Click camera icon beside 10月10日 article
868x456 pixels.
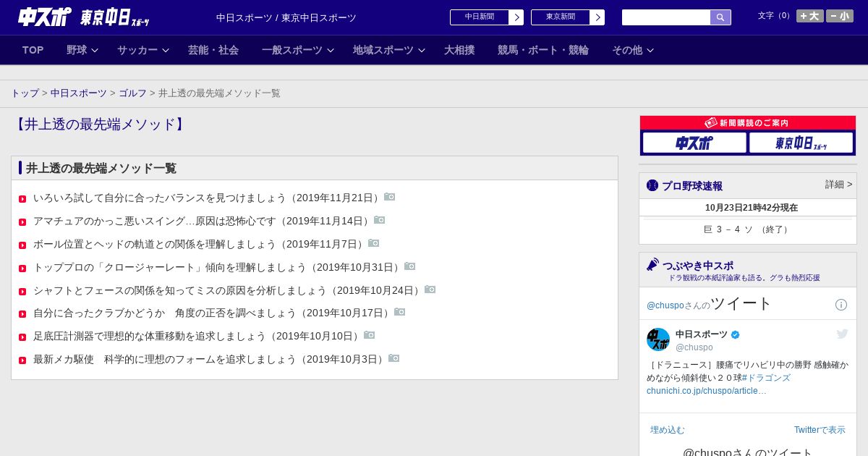[370, 335]
